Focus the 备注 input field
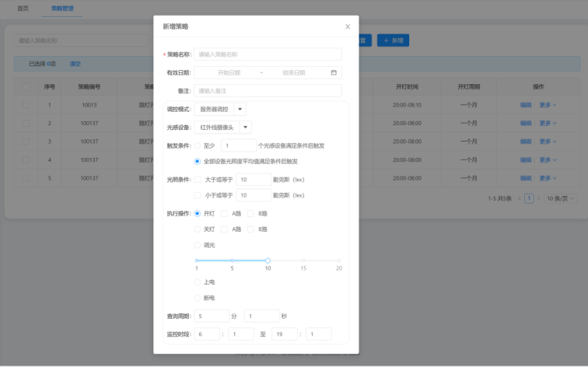Image resolution: width=588 pixels, height=367 pixels. click(x=268, y=91)
